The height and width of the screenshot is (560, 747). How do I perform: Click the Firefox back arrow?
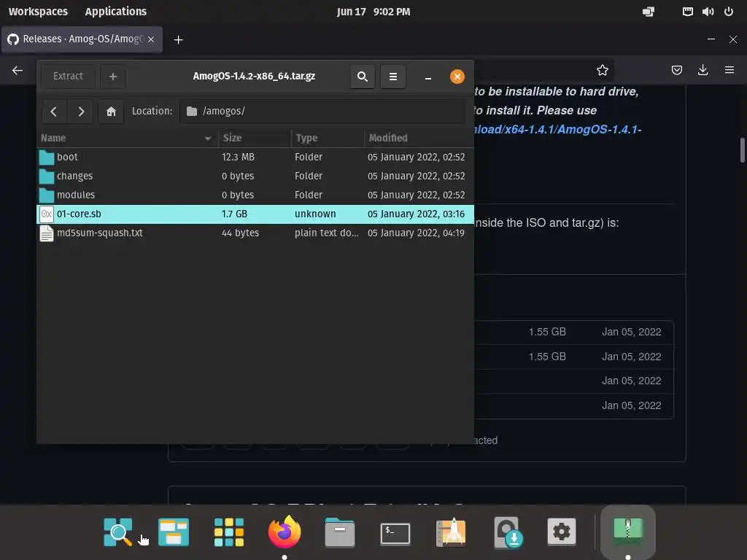pyautogui.click(x=18, y=71)
